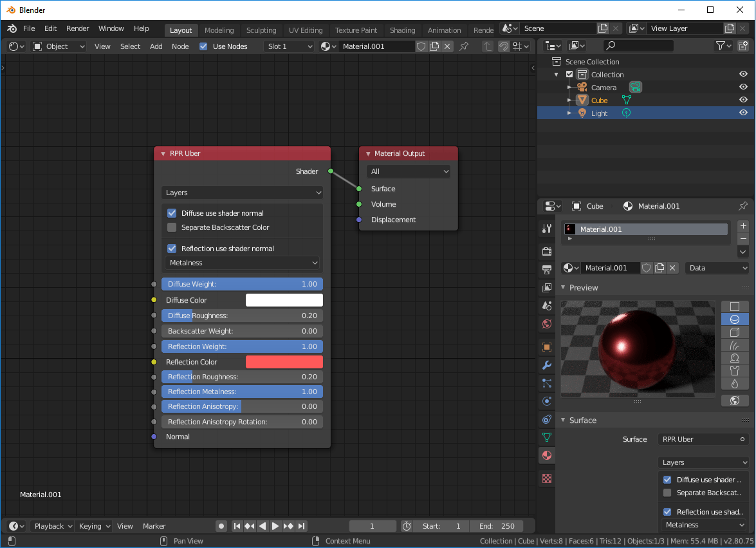Uncheck Diffuse use shader normal in RPR Uber node
Screen dimensions: 756x548
click(171, 213)
